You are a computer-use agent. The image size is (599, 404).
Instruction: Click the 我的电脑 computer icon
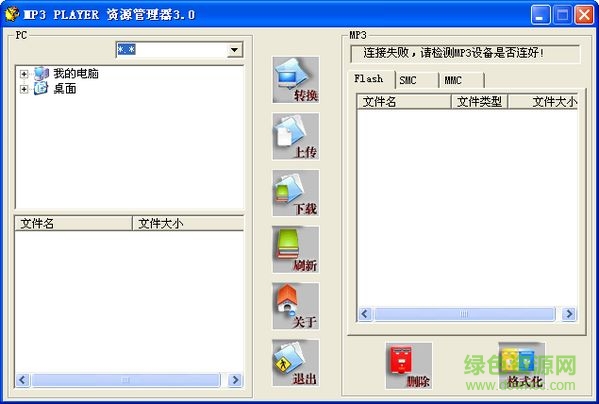point(41,73)
